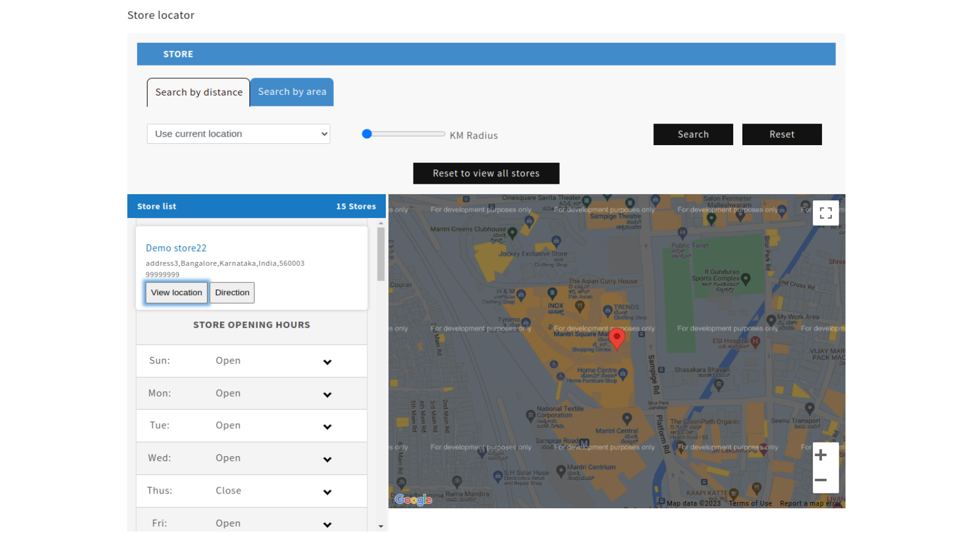Viewport: 980px width, 551px height.
Task: Expand Thursday opening hours row
Action: point(327,492)
